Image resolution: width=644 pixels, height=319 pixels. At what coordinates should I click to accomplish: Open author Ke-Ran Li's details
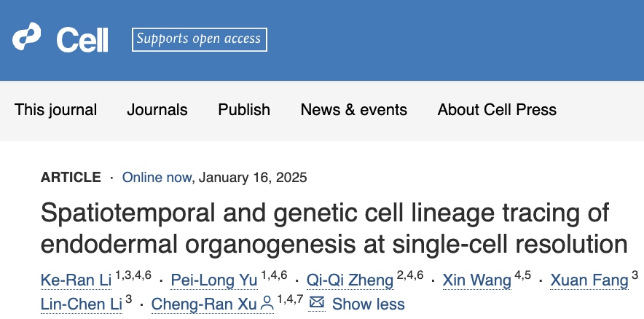(75, 280)
